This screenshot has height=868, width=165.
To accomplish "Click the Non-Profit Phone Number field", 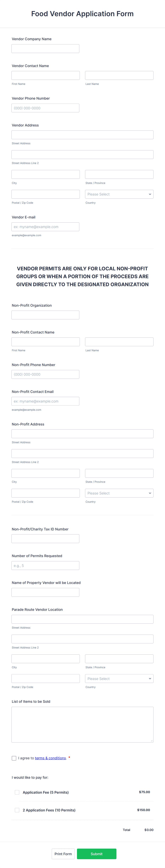I will coord(45,374).
